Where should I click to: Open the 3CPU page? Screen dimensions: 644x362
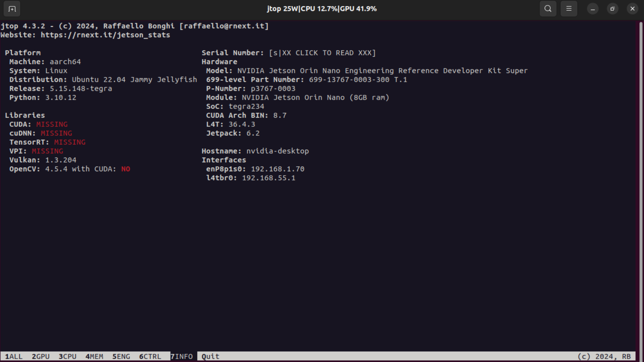pyautogui.click(x=67, y=356)
